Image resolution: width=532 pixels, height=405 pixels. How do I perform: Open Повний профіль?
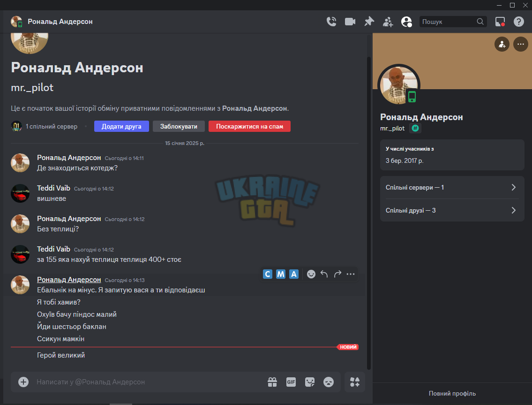point(452,393)
